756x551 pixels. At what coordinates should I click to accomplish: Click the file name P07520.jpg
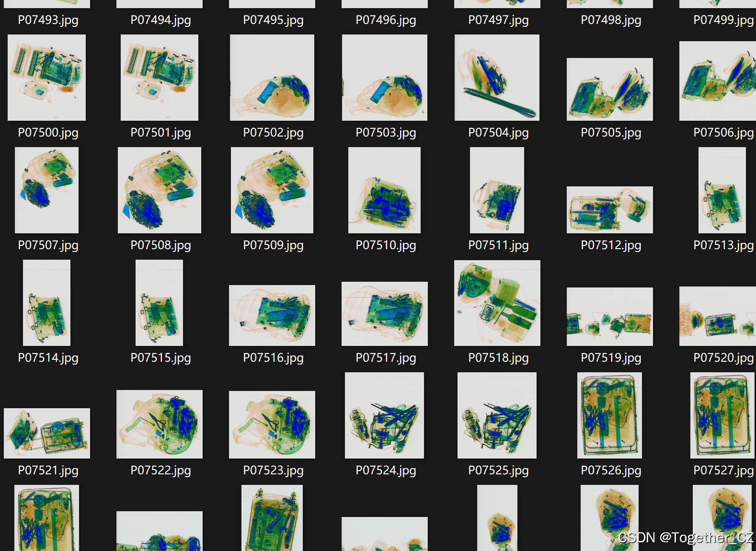point(723,358)
